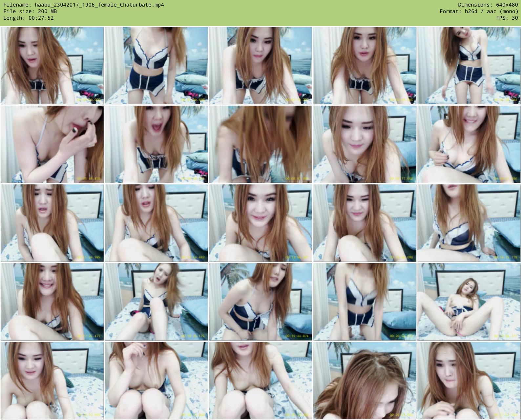Open the first thumbnail in the top row
Viewport: 521px width, 420px height.
click(52, 66)
